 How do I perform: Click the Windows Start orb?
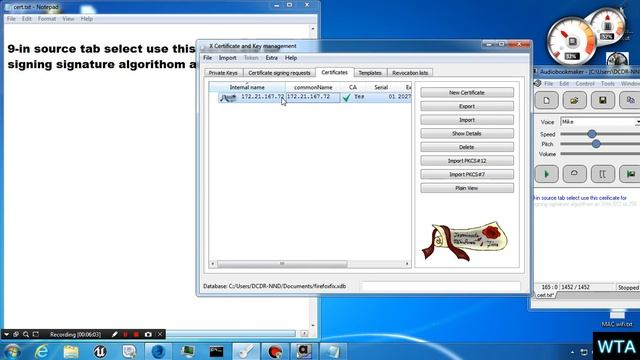click(x=12, y=351)
